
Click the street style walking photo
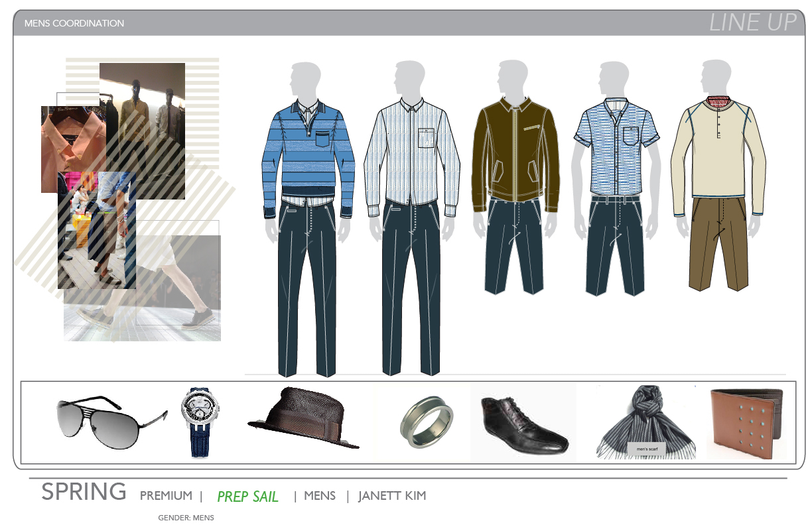coord(97,230)
